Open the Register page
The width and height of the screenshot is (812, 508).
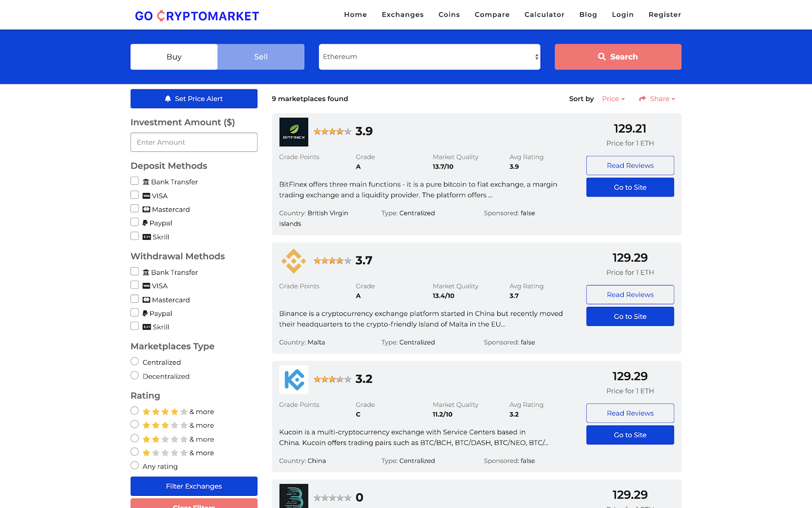click(x=665, y=15)
